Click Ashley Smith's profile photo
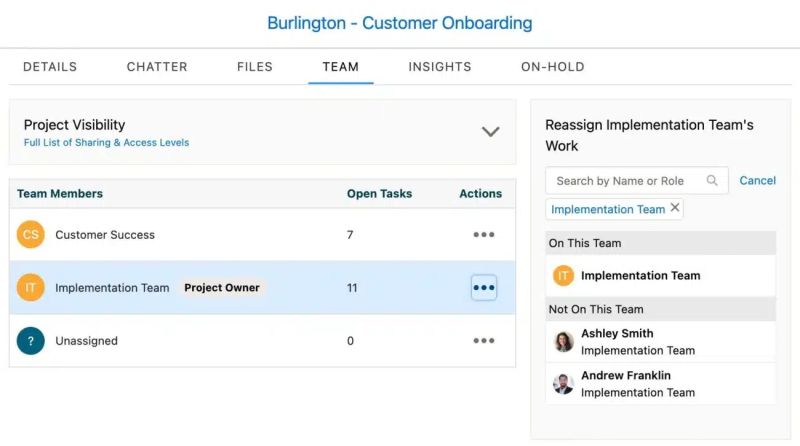Image resolution: width=800 pixels, height=446 pixels. pyautogui.click(x=563, y=341)
